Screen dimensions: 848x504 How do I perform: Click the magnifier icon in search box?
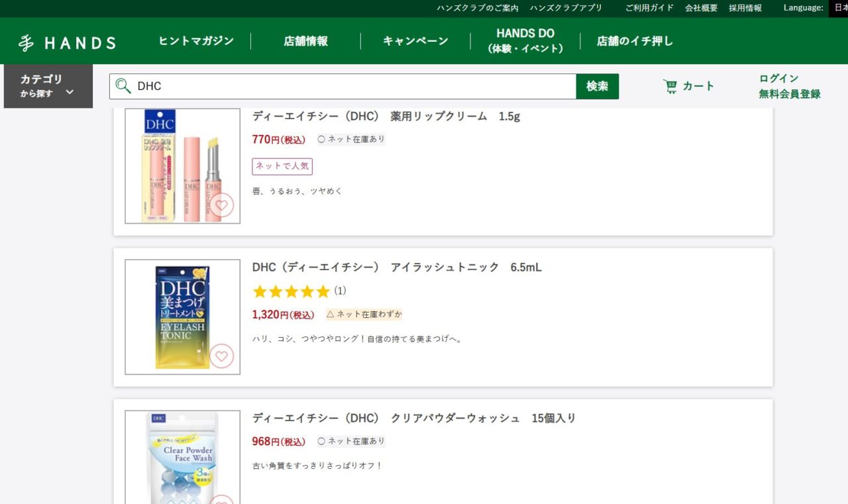tap(123, 86)
